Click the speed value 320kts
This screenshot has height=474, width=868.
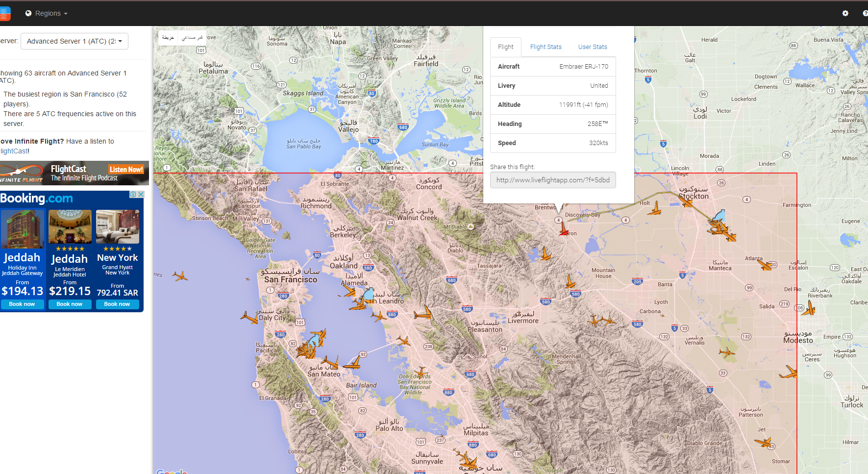(x=598, y=143)
